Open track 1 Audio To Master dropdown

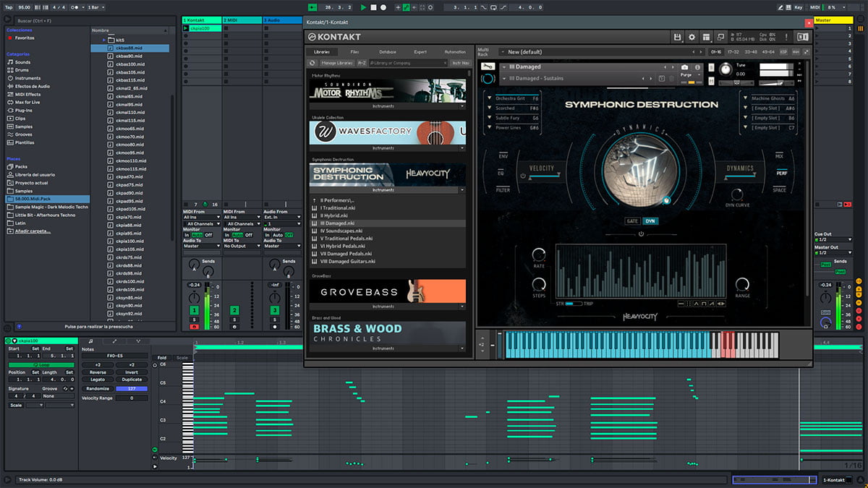[200, 246]
